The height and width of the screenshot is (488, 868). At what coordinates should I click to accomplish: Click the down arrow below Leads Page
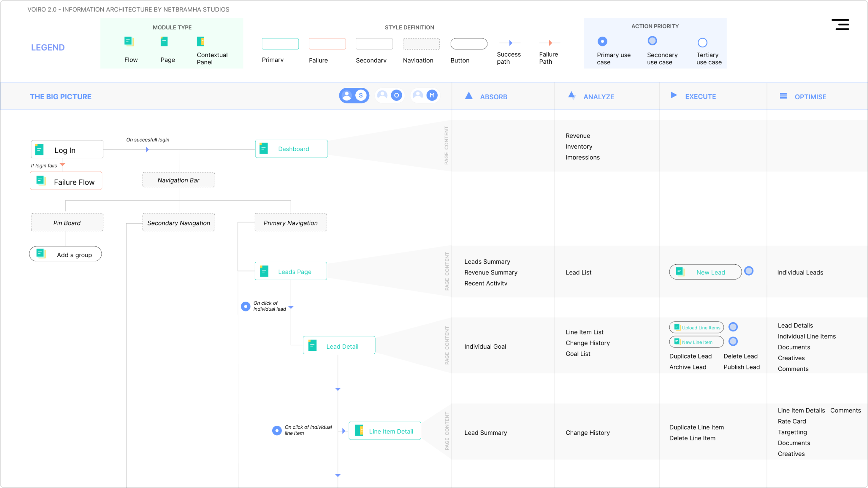click(x=291, y=308)
